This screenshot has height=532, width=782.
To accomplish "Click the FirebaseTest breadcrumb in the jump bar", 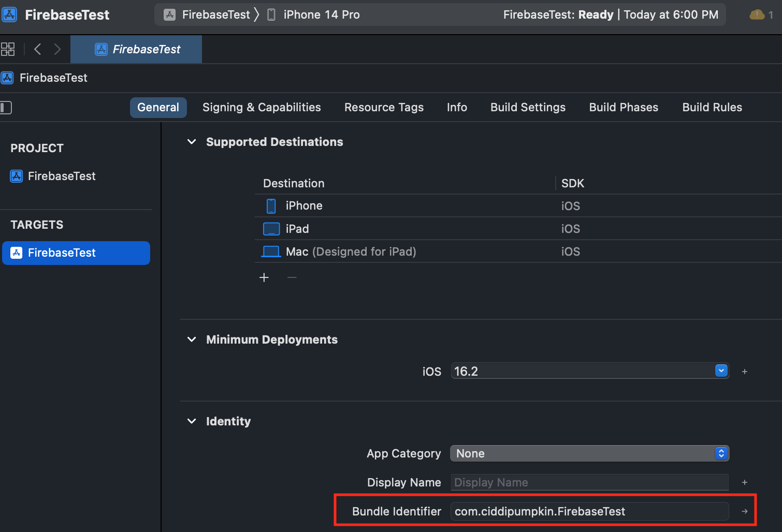I will click(x=45, y=78).
